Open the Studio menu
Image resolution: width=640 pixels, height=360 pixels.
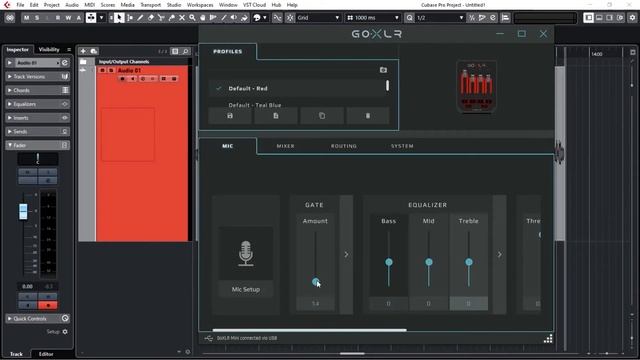[174, 5]
